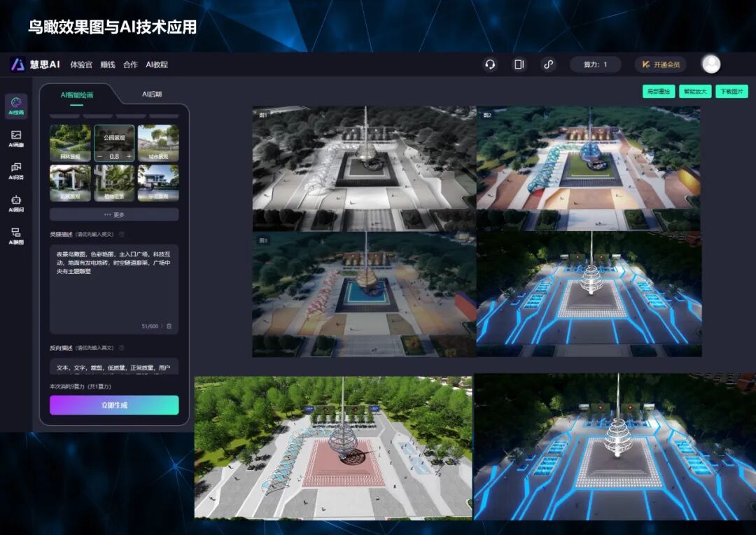This screenshot has width=756, height=535.
Task: Click the 下载图片 button
Action: coord(731,91)
